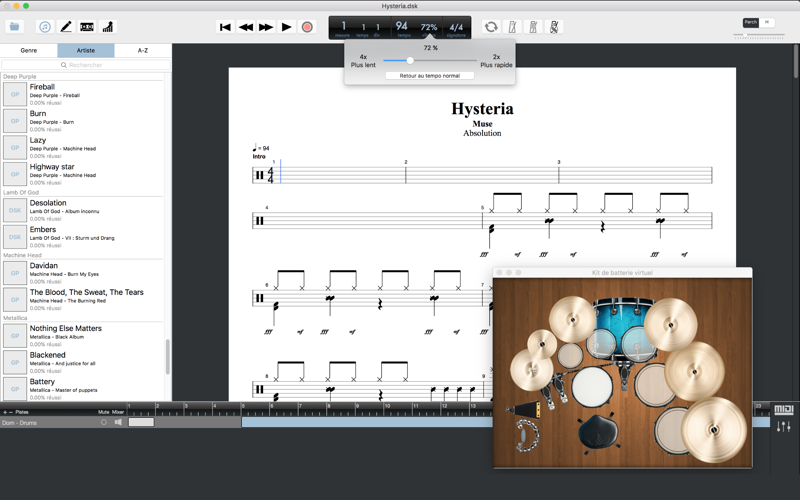Switch to the Genre tab

coord(29,51)
